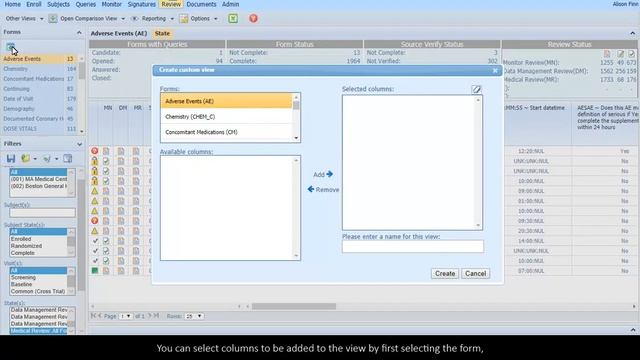This screenshot has height=360, width=640.
Task: Open the Queries menu
Action: (86, 4)
